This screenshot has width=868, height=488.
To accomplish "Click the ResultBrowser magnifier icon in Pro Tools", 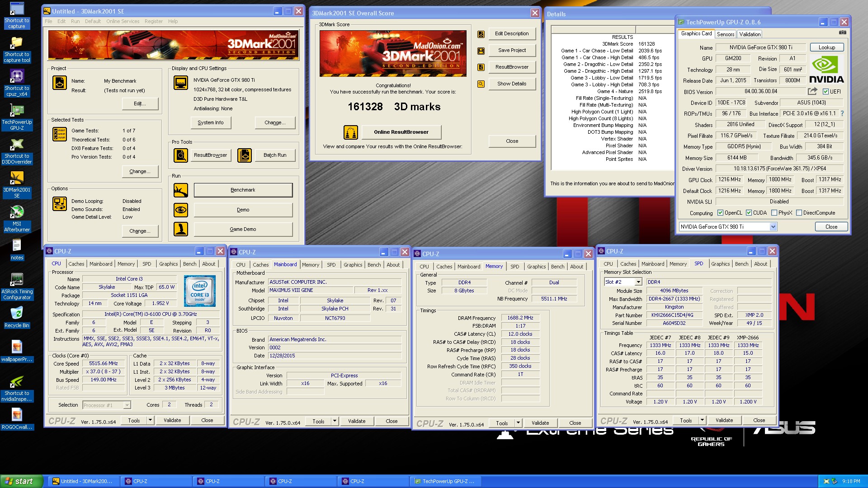I will point(181,155).
